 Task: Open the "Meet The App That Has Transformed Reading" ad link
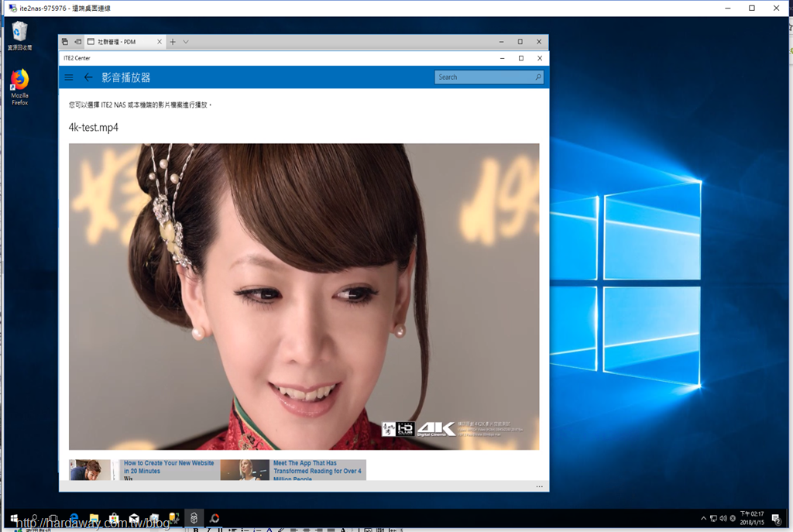(318, 470)
